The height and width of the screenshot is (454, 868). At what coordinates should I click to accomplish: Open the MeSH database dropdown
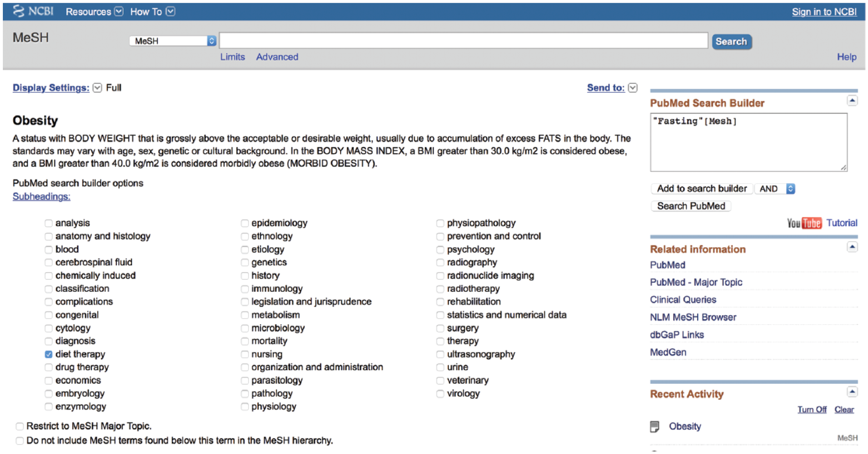click(172, 41)
